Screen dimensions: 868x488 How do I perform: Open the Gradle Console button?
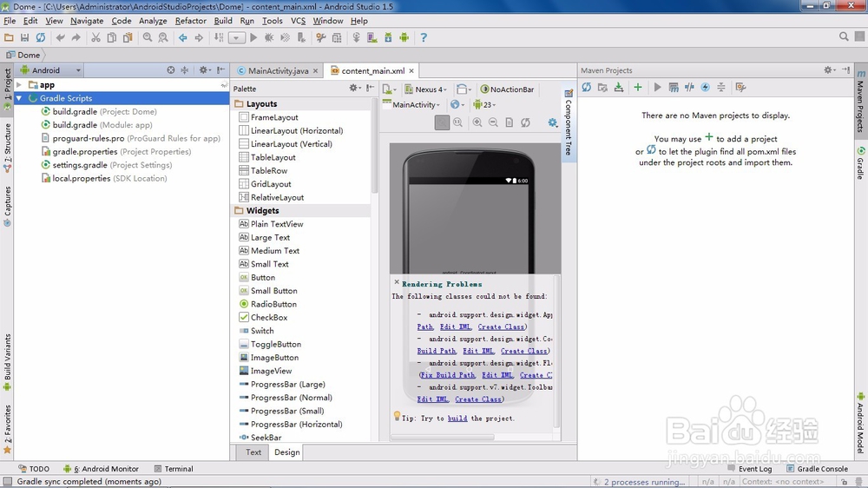click(817, 469)
